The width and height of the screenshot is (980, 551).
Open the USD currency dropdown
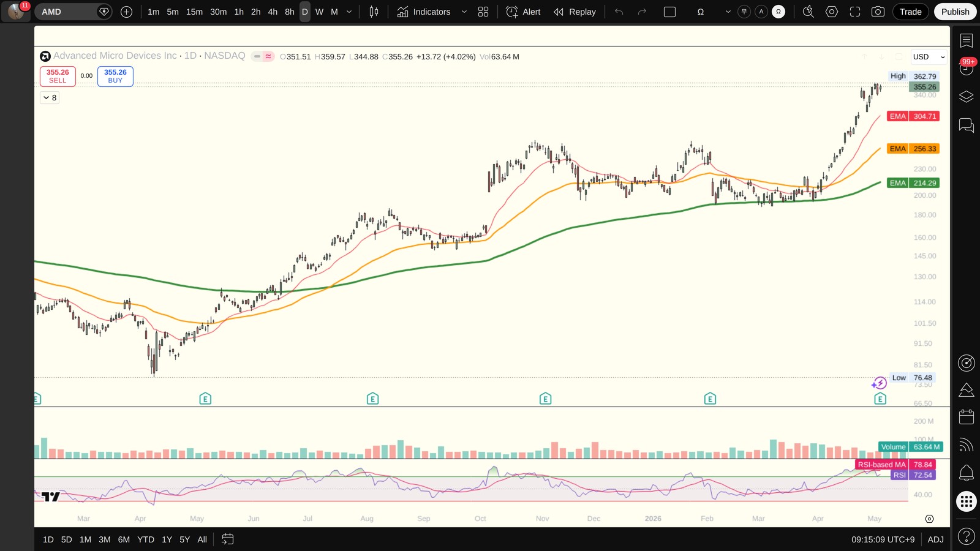(x=929, y=57)
